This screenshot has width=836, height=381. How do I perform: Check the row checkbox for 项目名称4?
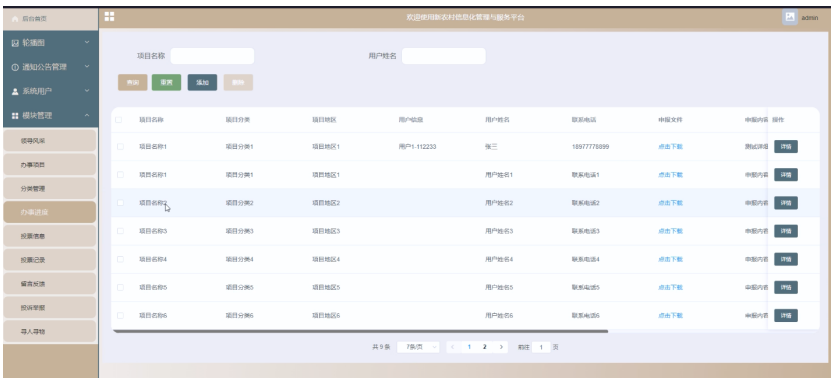120,260
